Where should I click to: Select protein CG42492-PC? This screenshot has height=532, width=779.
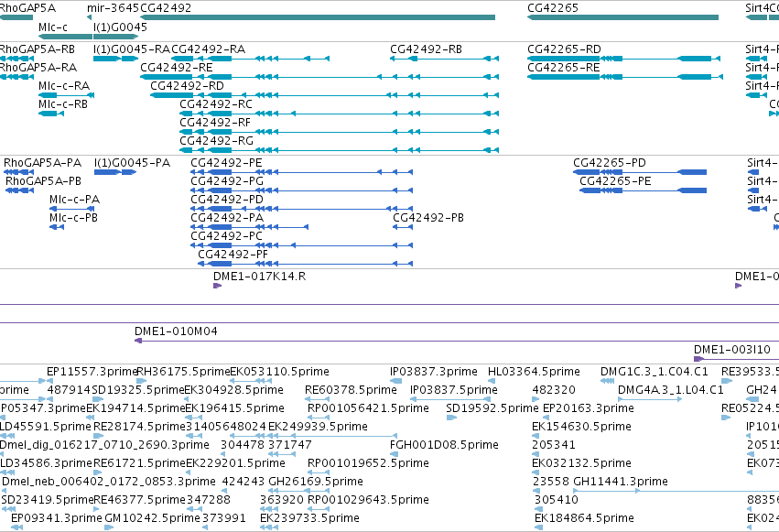click(x=301, y=246)
